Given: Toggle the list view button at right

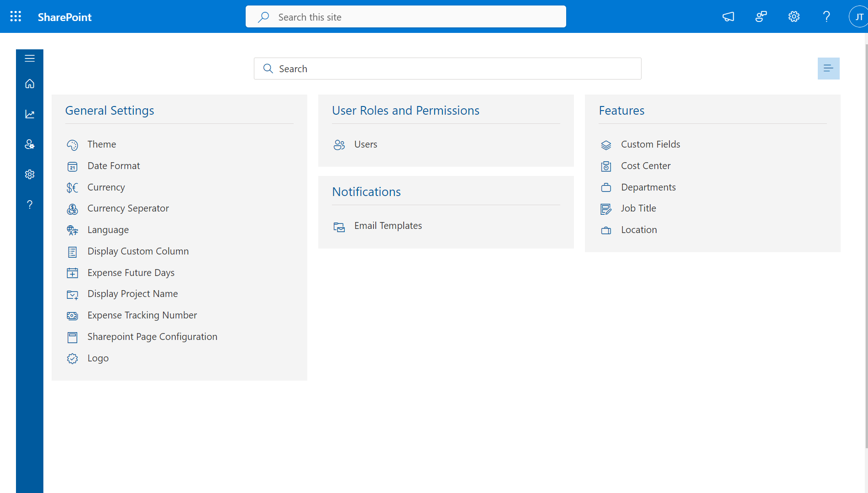Looking at the screenshot, I should (x=828, y=69).
